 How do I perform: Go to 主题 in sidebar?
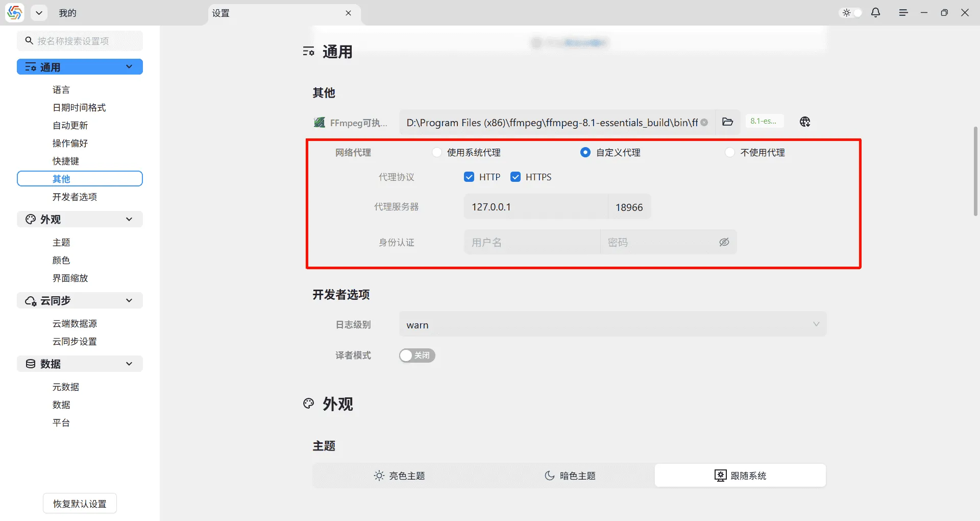61,243
